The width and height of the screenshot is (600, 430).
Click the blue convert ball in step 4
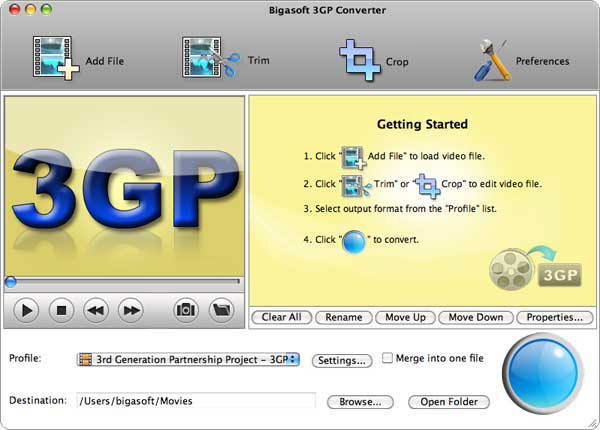click(354, 241)
